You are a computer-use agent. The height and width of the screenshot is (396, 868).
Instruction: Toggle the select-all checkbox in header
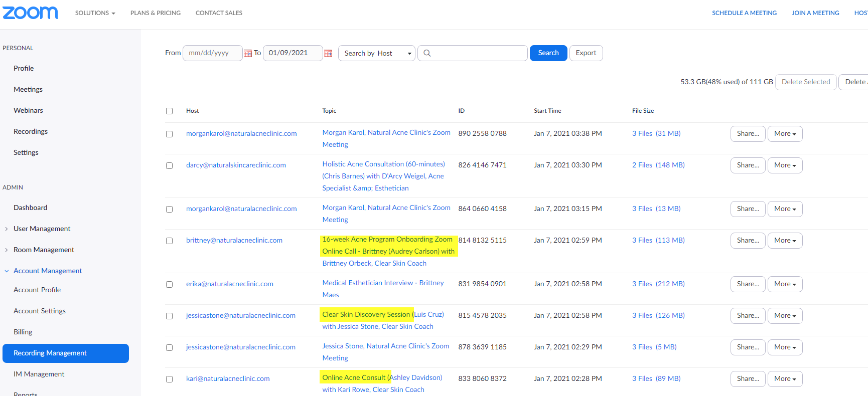click(169, 111)
